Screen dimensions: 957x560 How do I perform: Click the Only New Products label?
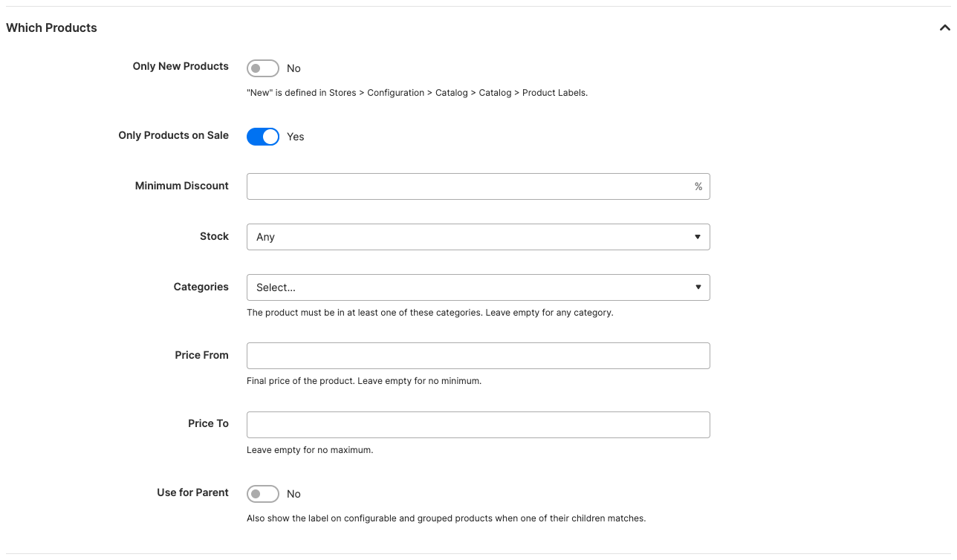(x=181, y=66)
